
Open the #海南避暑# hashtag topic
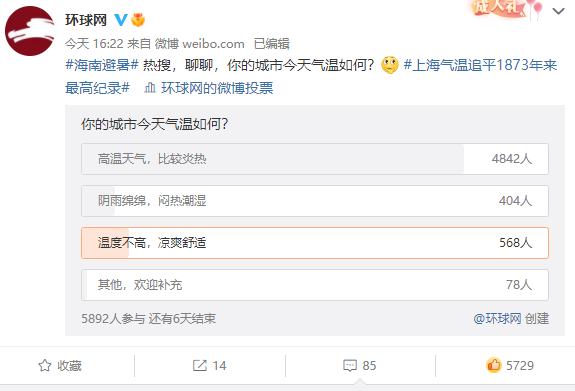click(102, 65)
